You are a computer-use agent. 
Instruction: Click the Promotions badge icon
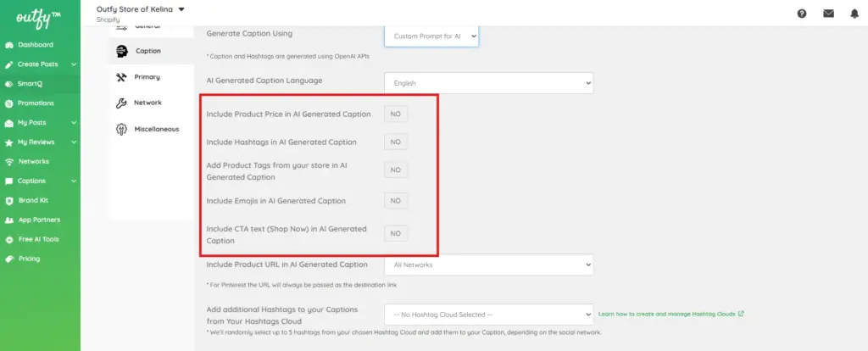click(8, 103)
